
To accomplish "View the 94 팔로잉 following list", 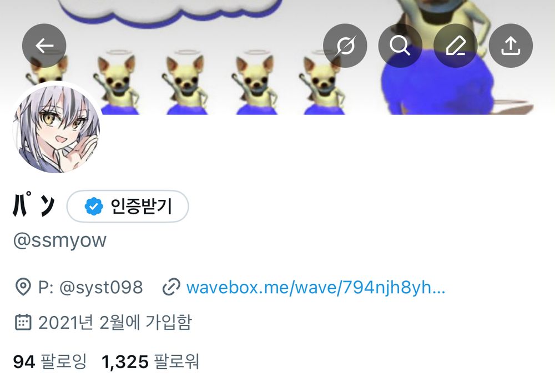I will click(49, 361).
